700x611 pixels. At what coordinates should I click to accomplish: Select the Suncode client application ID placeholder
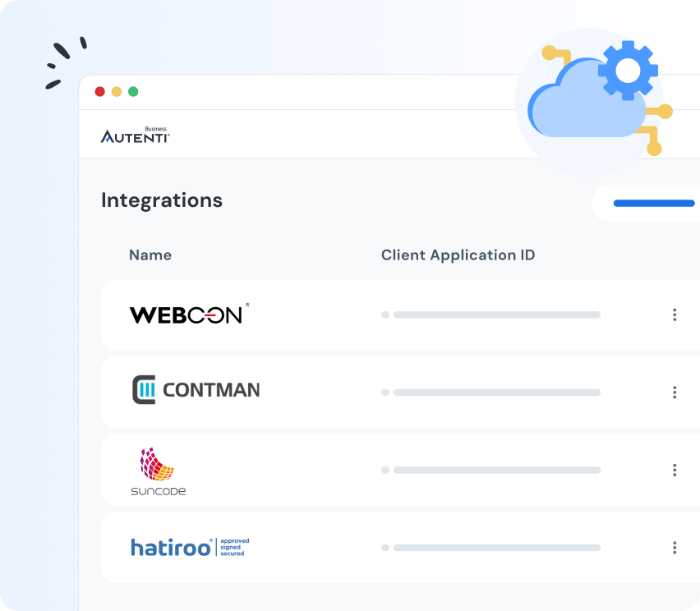coord(490,470)
